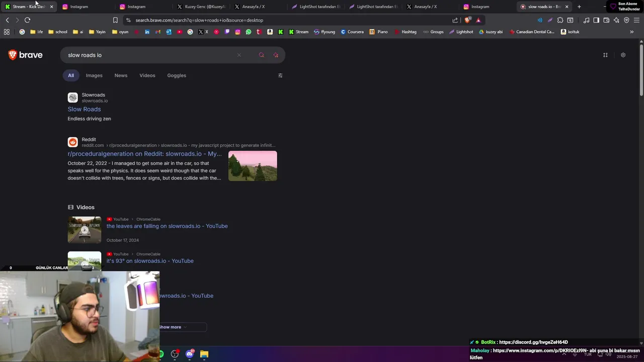
Task: Close the 'slow roads io' tab
Action: click(x=567, y=7)
